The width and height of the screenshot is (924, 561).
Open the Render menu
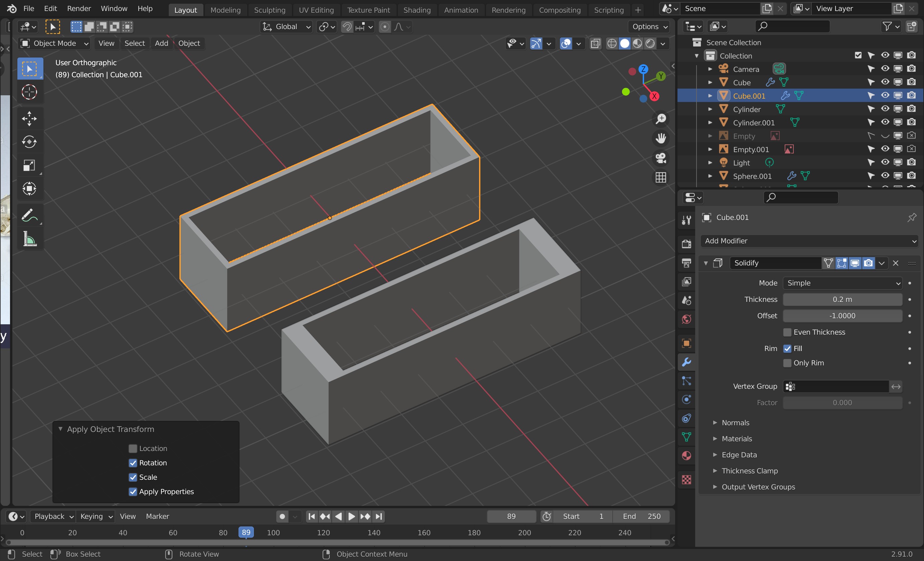[x=79, y=9]
